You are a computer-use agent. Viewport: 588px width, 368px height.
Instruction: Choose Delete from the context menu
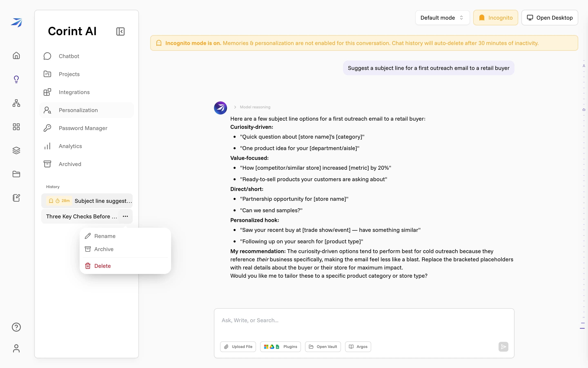125,266
